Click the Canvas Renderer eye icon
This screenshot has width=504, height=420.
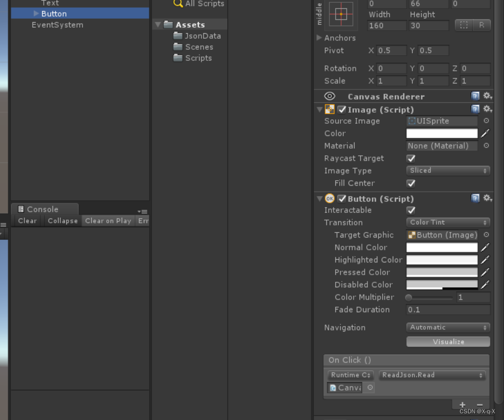pos(330,96)
